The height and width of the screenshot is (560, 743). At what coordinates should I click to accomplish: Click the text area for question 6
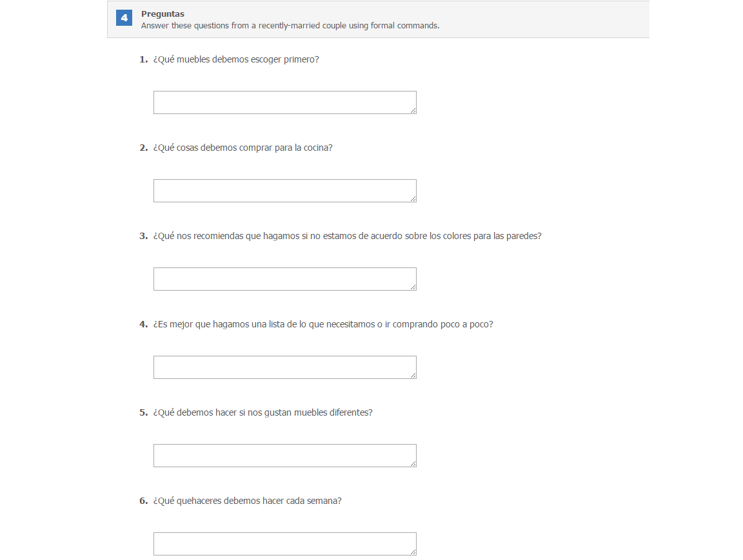point(285,544)
